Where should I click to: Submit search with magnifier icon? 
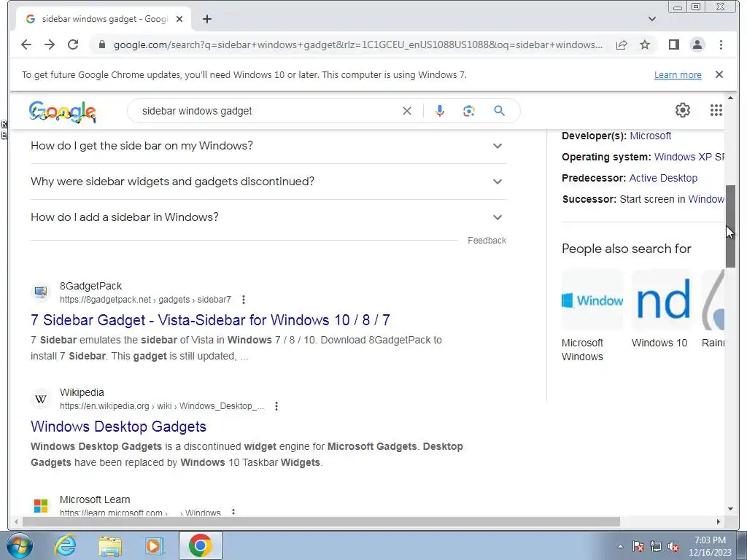pos(499,111)
